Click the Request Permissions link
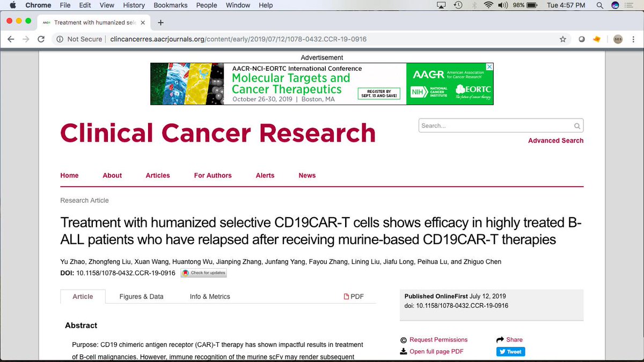Image resolution: width=644 pixels, height=362 pixels. [x=438, y=340]
